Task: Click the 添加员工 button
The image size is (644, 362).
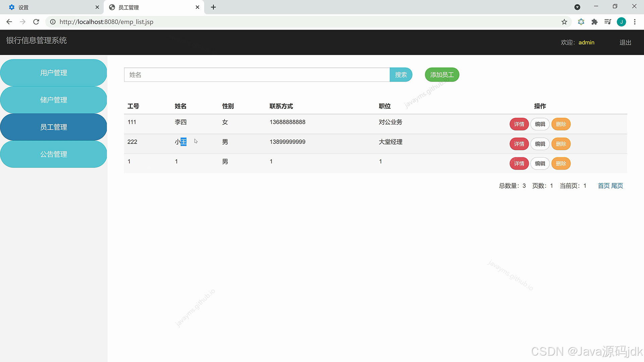Action: coord(442,75)
